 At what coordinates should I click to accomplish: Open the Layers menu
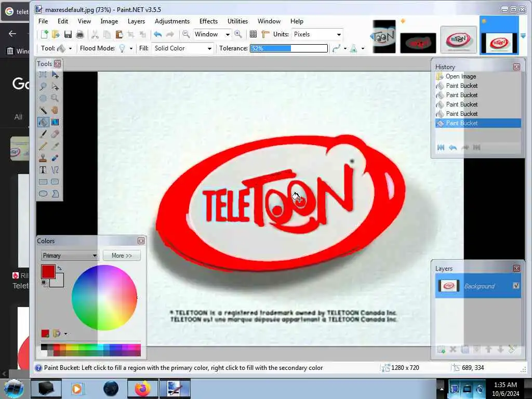point(137,21)
